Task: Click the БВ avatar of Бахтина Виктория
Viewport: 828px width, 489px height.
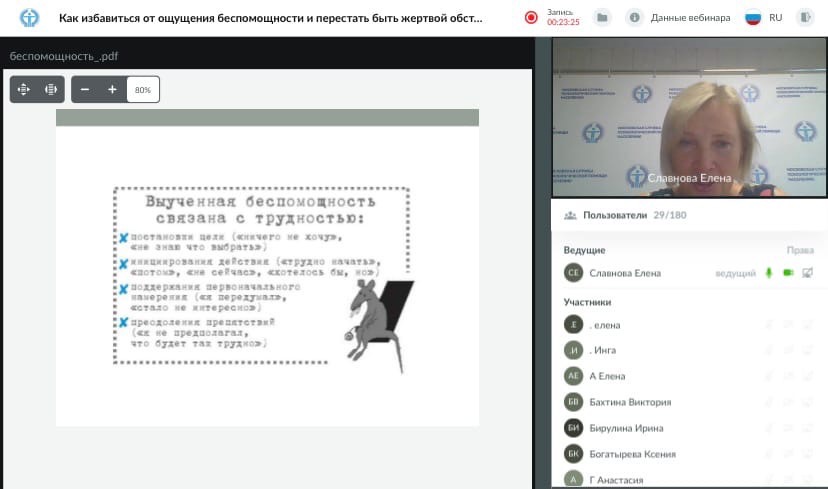Action: point(573,402)
